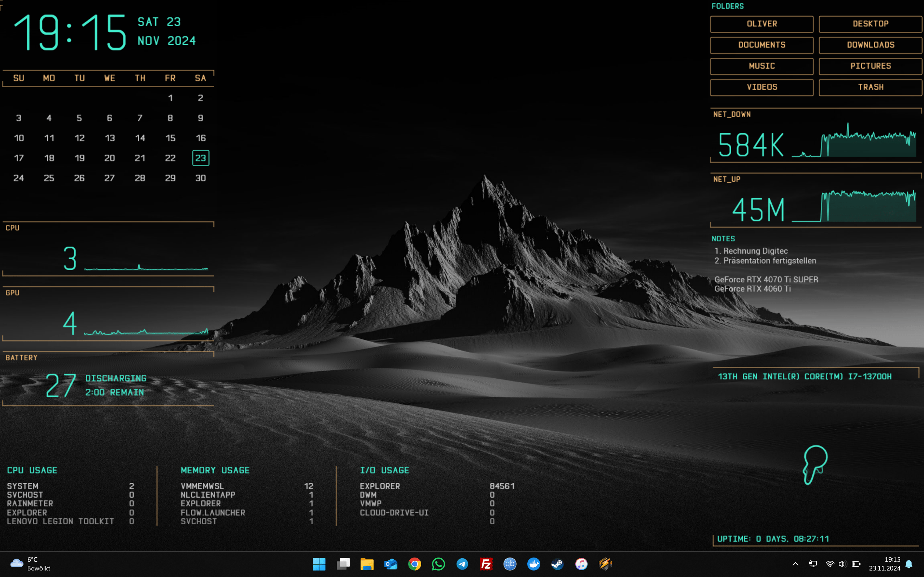Open the Windows Start menu
924x577 pixels.
pos(319,564)
